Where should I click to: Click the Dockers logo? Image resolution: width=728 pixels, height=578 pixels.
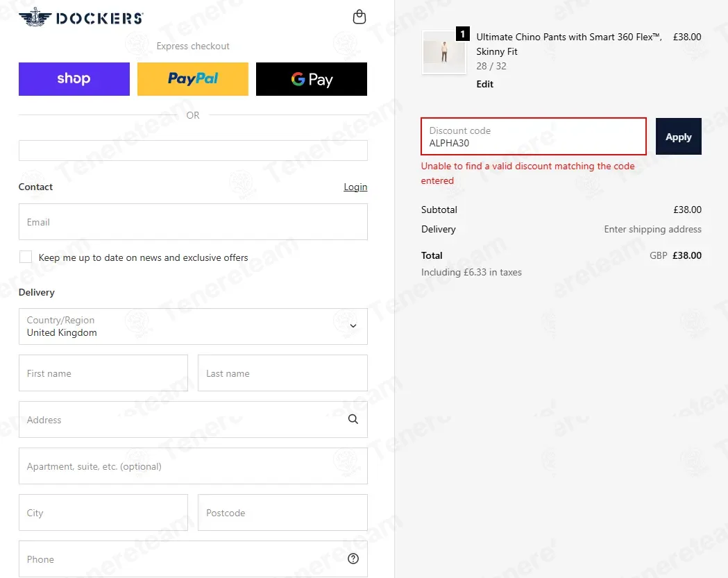tap(81, 17)
